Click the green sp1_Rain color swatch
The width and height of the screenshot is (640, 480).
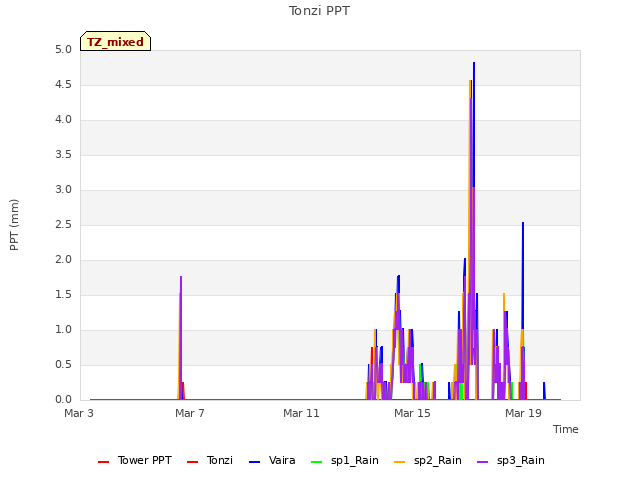point(316,462)
